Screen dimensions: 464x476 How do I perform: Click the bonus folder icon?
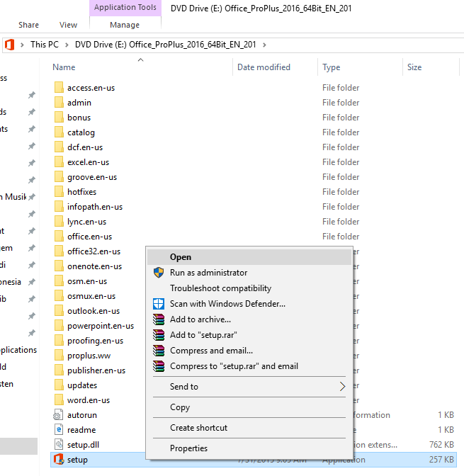59,117
